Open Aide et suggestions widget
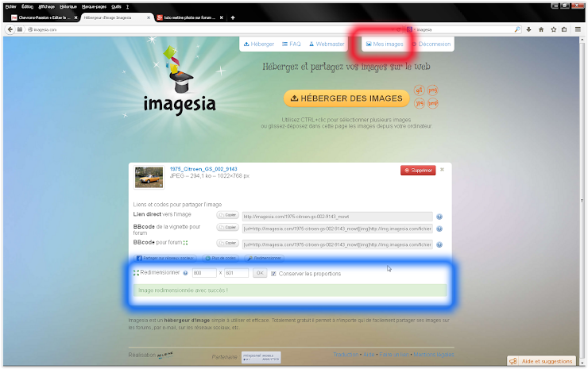Screen dimensions: 588x369 pyautogui.click(x=541, y=361)
